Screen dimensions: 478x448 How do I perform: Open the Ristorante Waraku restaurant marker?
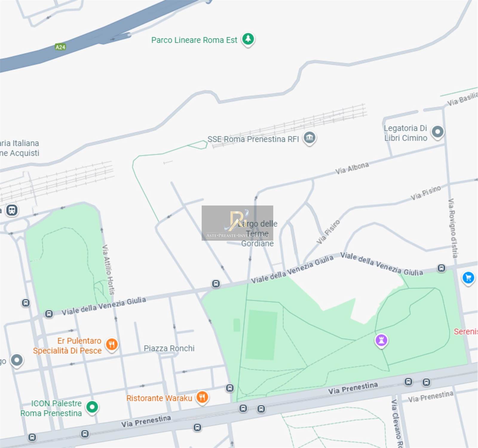202,398
